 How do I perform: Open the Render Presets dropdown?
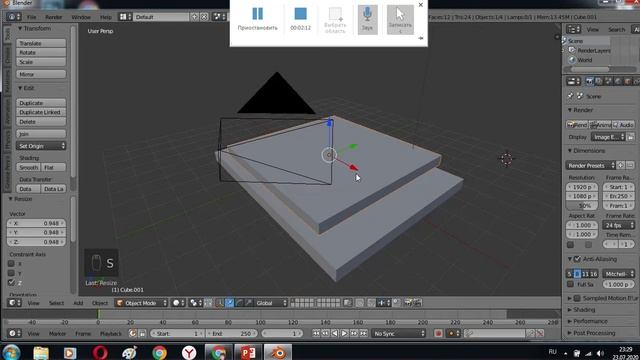tap(591, 165)
